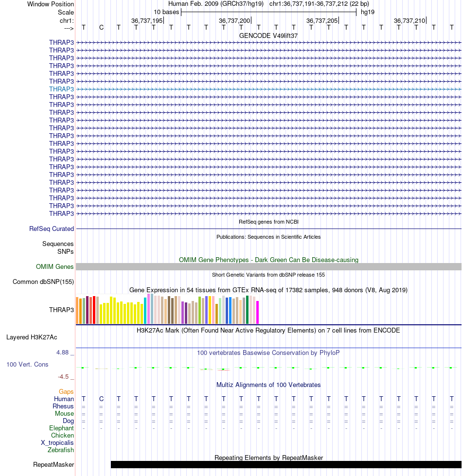Click the bright red bar in GTEx chart
This screenshot has width=462, height=476.
tap(94, 310)
